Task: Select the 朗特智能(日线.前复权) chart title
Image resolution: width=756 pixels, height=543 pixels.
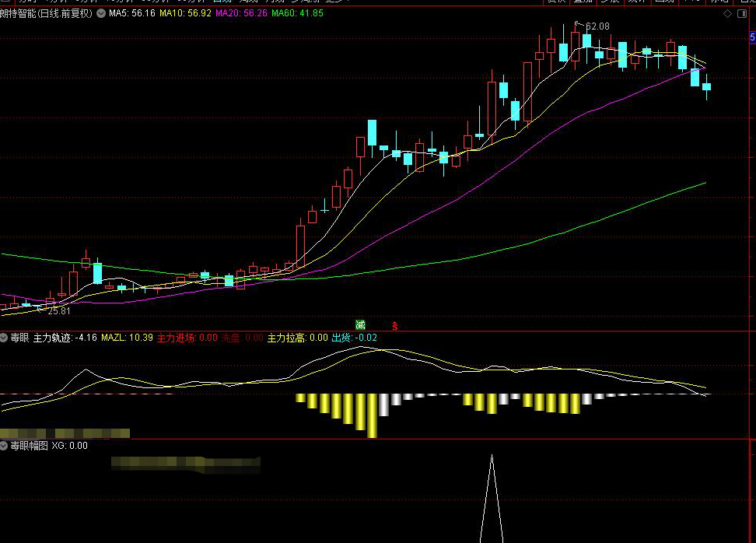Action: pyautogui.click(x=47, y=13)
